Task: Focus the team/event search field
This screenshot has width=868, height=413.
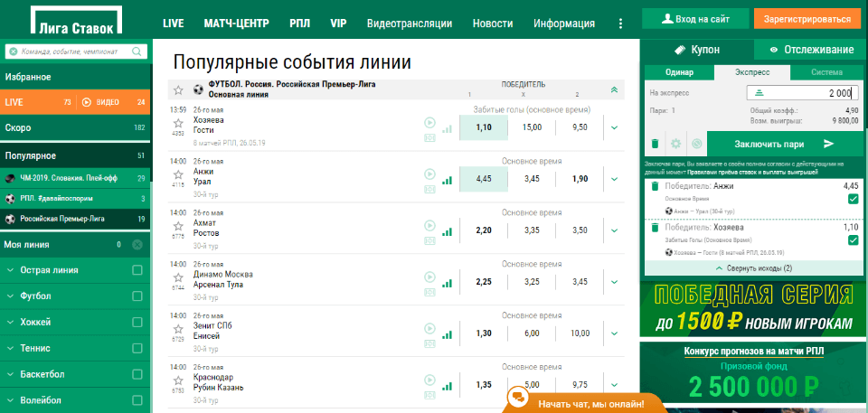Action: coord(76,52)
